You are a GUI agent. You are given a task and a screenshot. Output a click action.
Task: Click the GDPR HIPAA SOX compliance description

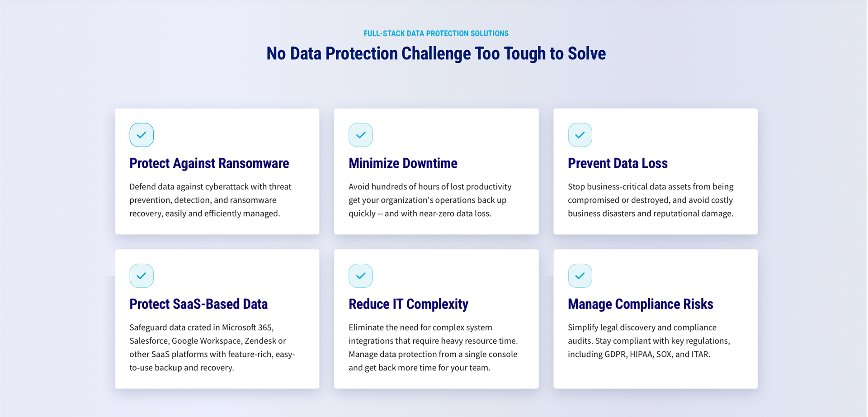point(649,341)
